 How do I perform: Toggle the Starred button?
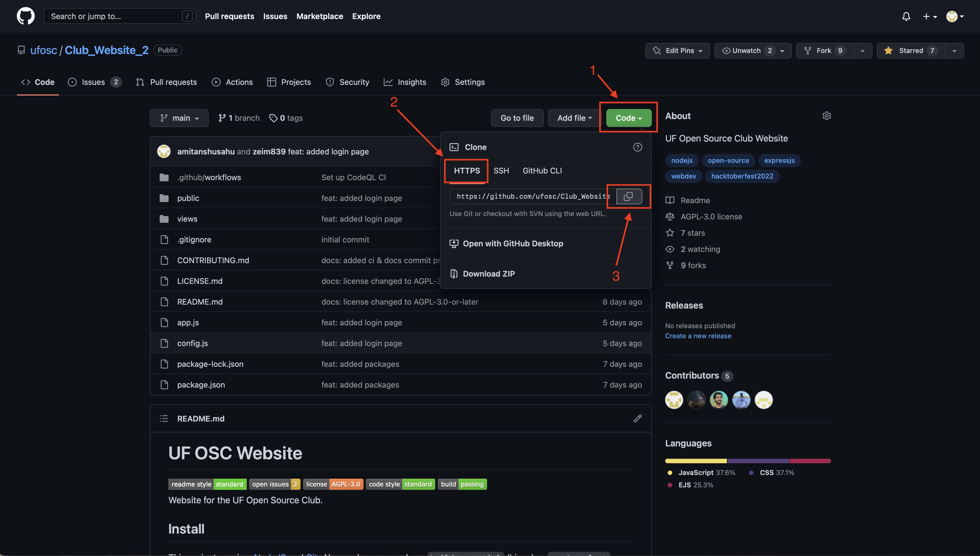click(911, 50)
